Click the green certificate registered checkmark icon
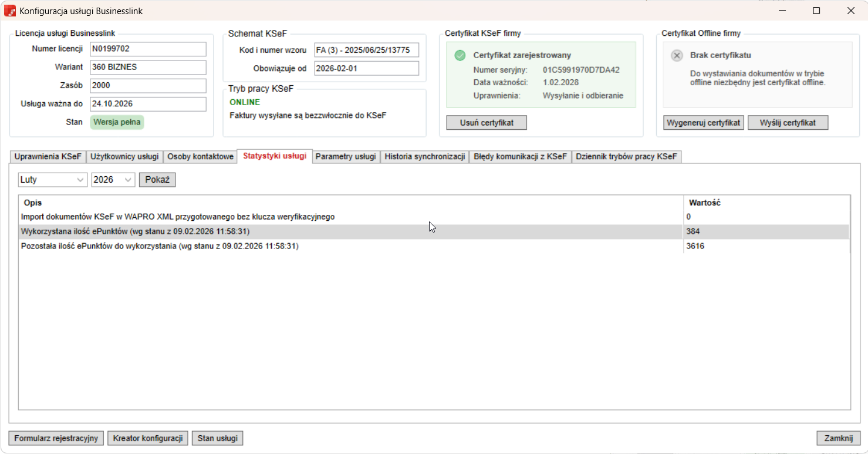The image size is (868, 454). coord(460,55)
